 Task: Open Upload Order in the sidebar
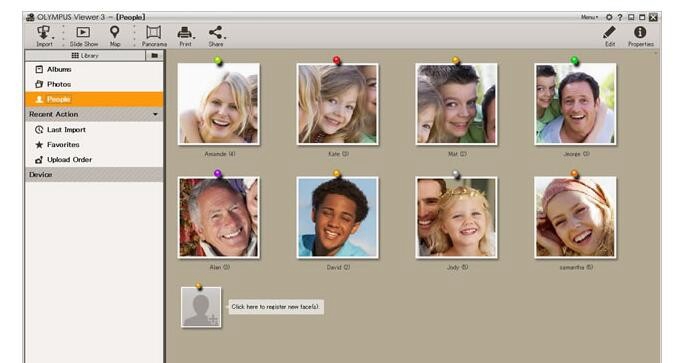(x=94, y=160)
